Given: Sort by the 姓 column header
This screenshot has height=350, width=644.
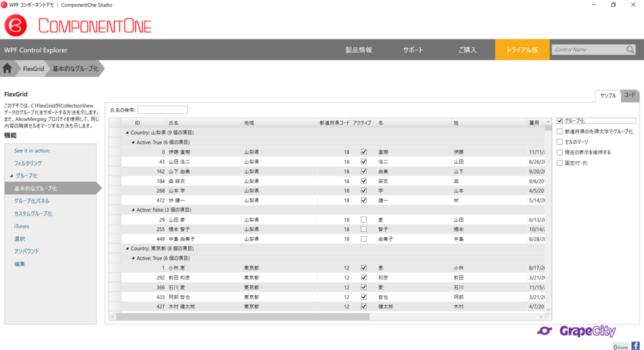Looking at the screenshot, I should 489,123.
